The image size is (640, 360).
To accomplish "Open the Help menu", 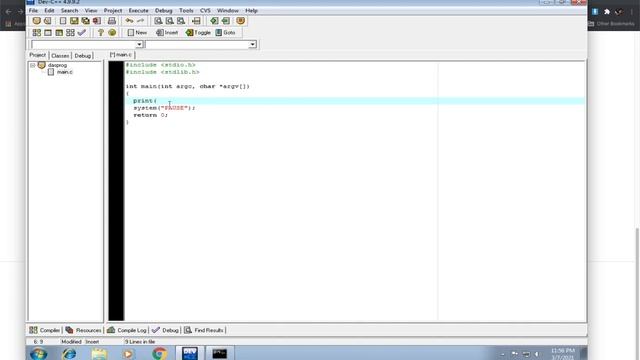I will (x=251, y=11).
